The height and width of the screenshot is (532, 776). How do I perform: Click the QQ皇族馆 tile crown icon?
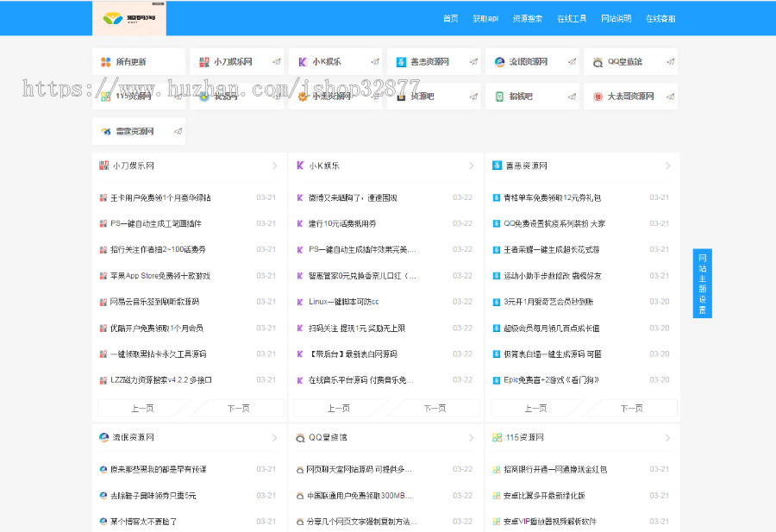598,62
